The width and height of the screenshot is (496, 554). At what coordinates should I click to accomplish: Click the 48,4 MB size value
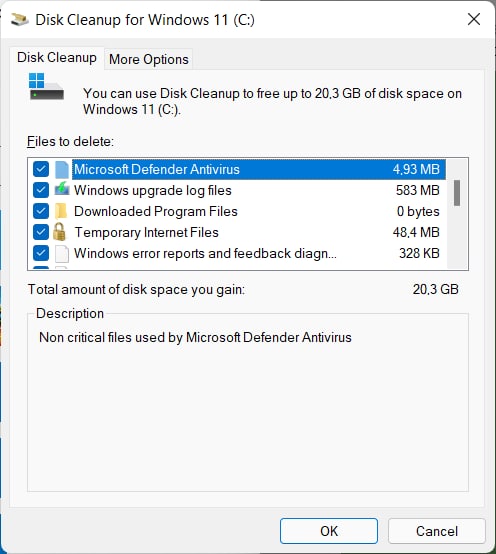click(416, 232)
